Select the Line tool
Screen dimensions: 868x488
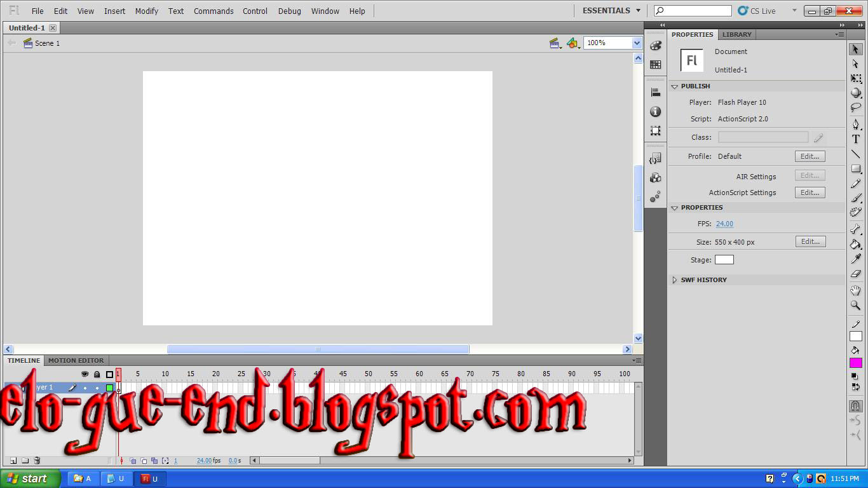coord(856,154)
